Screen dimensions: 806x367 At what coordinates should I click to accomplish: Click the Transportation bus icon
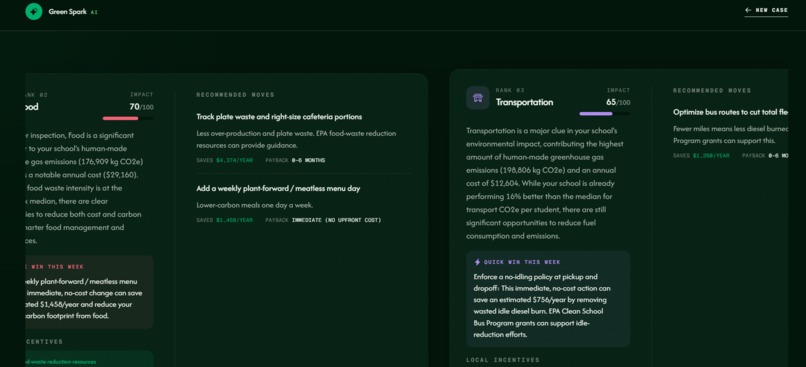point(478,98)
